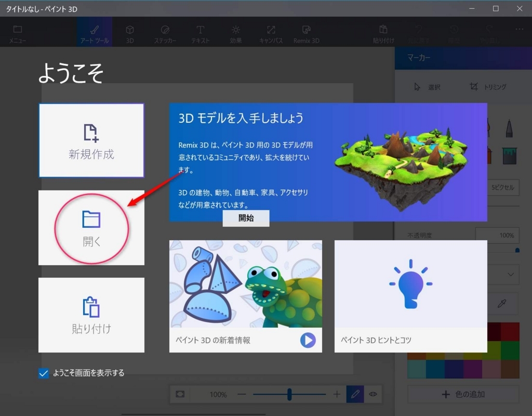Pick the eyedropper tool
The height and width of the screenshot is (416, 532).
(502, 303)
